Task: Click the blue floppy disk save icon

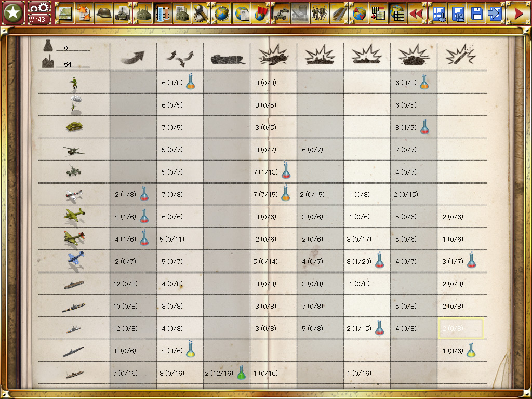Action: [x=477, y=13]
